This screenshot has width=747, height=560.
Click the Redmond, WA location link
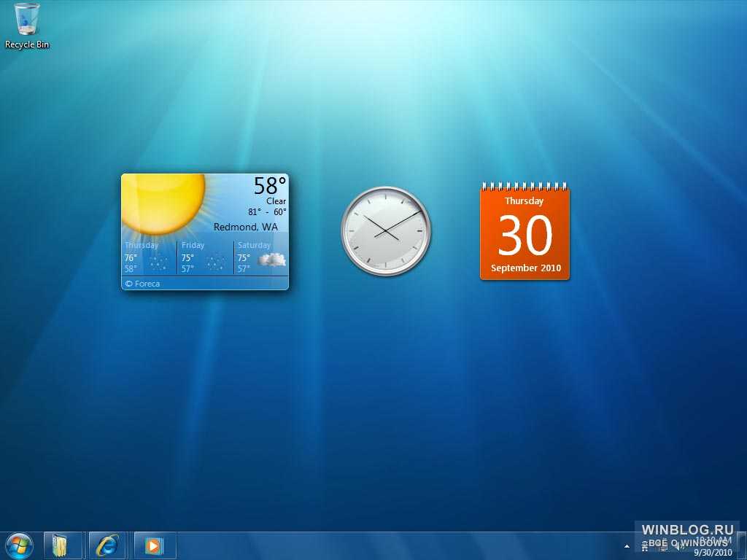(245, 227)
